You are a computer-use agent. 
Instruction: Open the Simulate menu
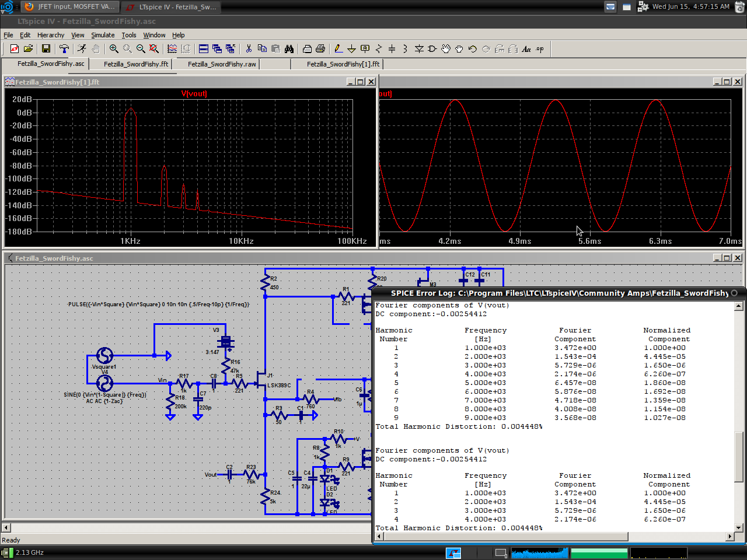tap(103, 35)
